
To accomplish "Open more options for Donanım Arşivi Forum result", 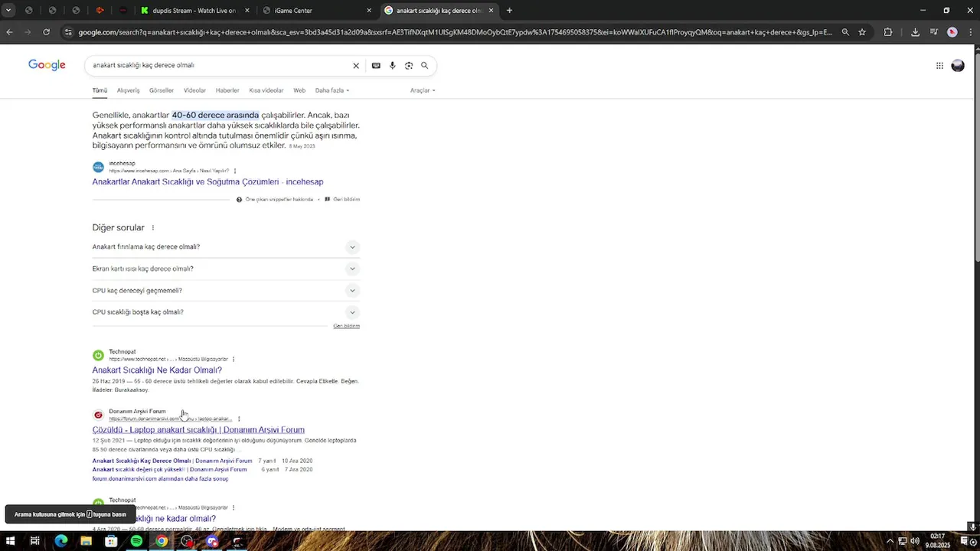I will [239, 419].
